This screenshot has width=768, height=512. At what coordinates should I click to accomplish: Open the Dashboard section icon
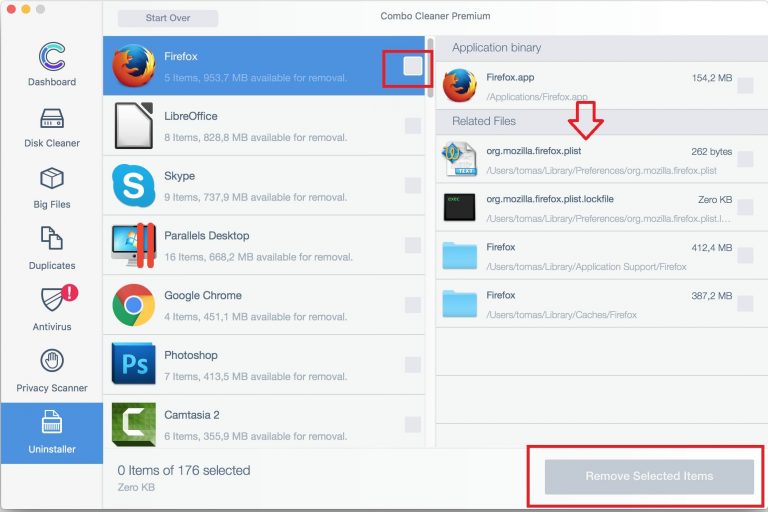(x=52, y=56)
